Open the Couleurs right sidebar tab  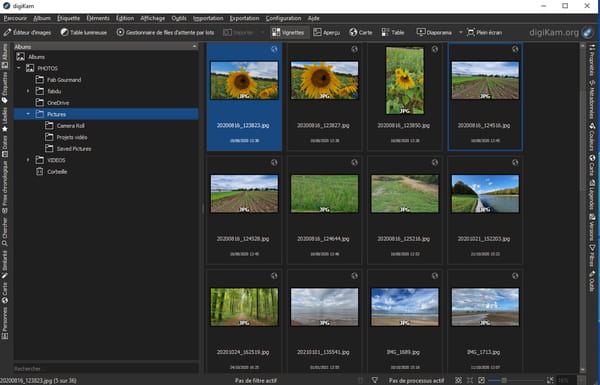pyautogui.click(x=592, y=137)
